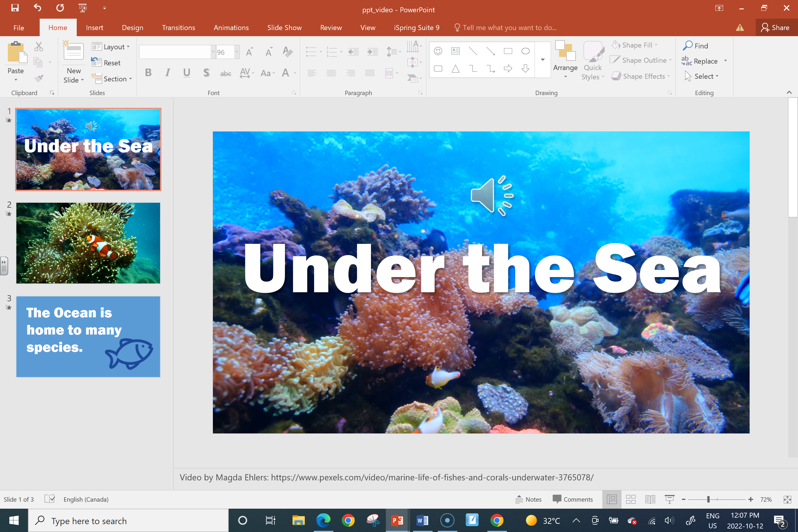This screenshot has height=532, width=798.
Task: Select slide 3 'The Ocean is home' thumbnail
Action: point(88,337)
